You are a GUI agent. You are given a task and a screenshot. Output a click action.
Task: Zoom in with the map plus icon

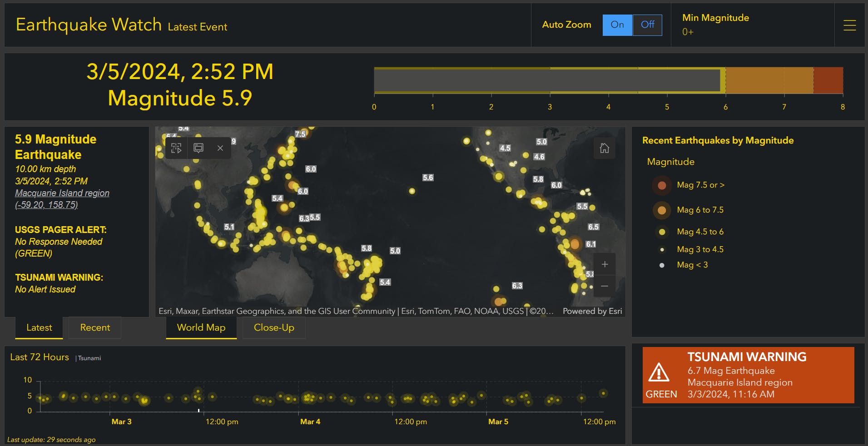click(605, 264)
